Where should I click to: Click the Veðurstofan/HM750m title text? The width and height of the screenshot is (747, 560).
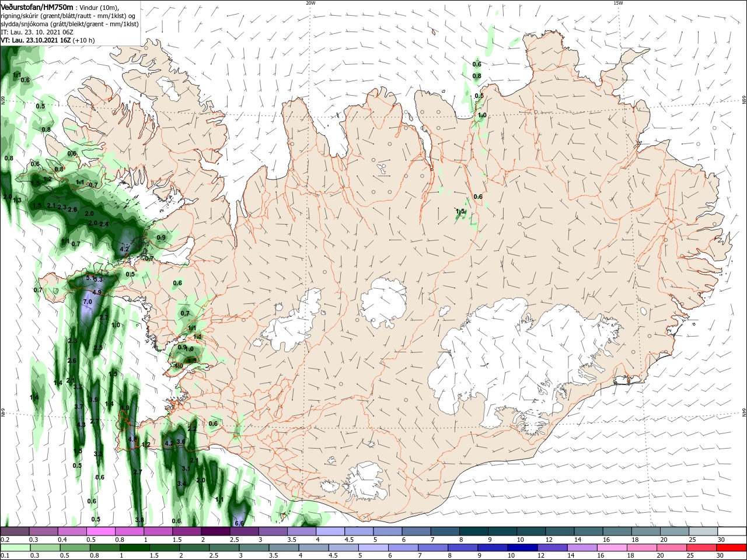pos(37,6)
